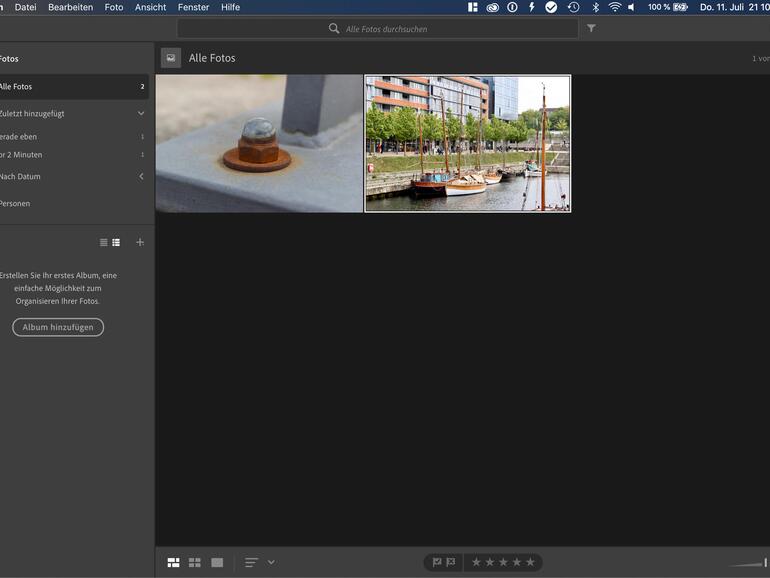
Task: Open the Ansicht menu
Action: 150,7
